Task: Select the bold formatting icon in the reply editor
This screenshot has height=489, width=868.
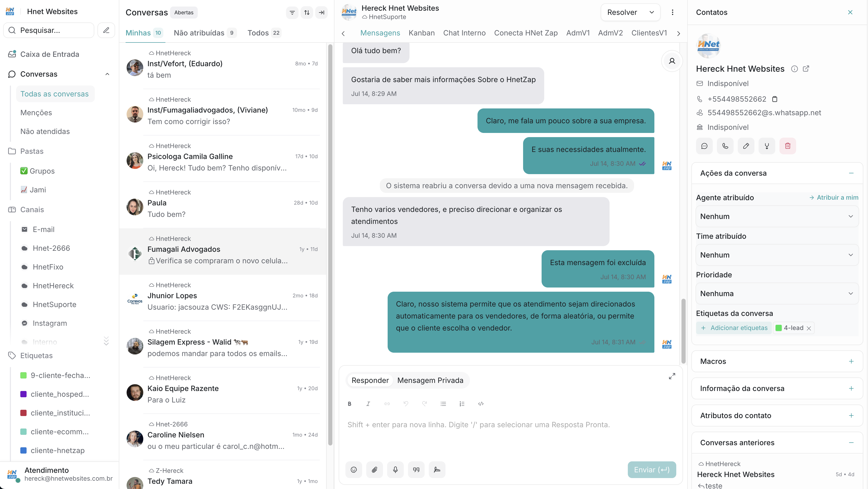Action: point(349,404)
